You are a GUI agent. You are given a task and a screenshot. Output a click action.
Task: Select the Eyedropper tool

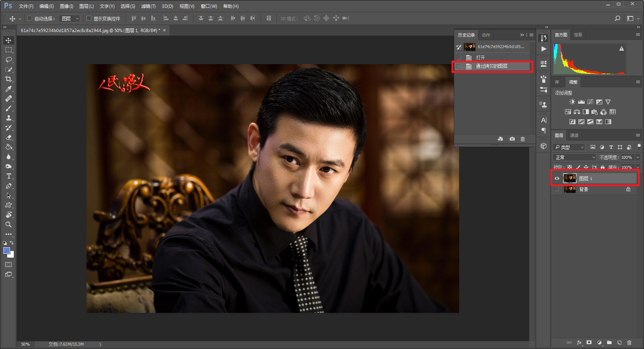pyautogui.click(x=9, y=89)
